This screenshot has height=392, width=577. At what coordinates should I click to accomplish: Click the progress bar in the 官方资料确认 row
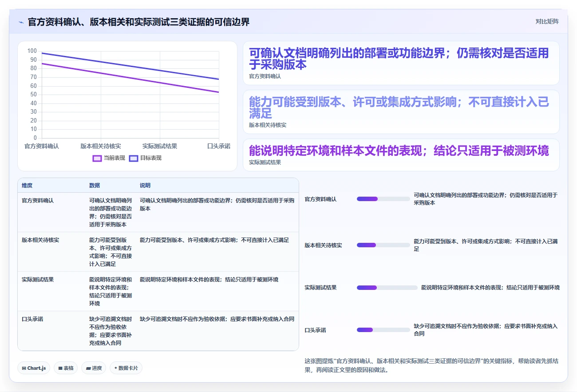tap(383, 199)
